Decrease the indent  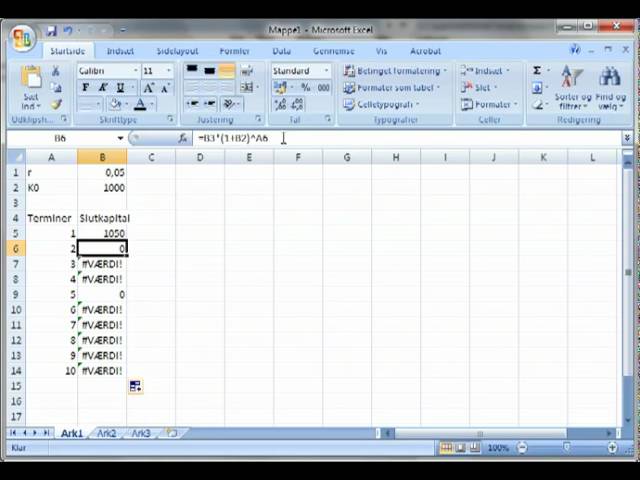coord(192,104)
